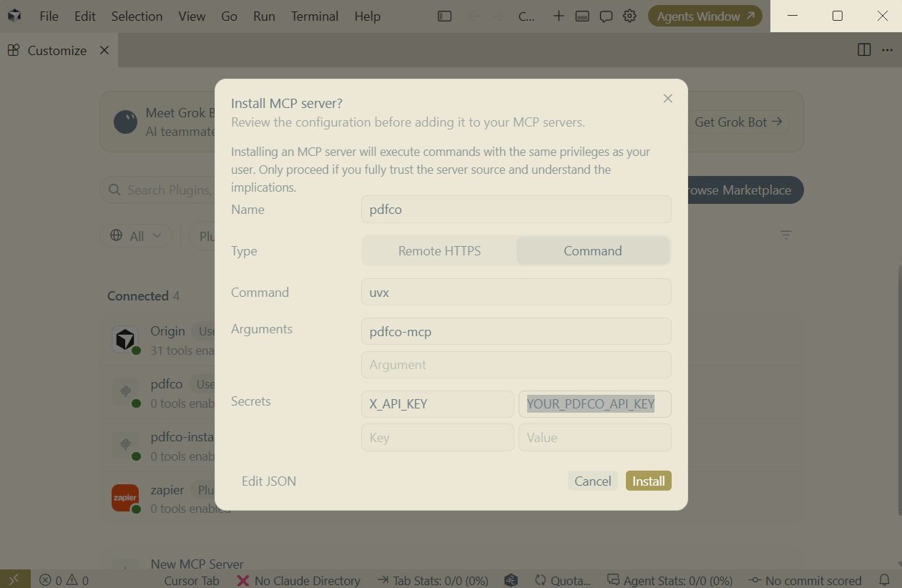Toggle the bottom panel icon
902x588 pixels.
tap(582, 16)
